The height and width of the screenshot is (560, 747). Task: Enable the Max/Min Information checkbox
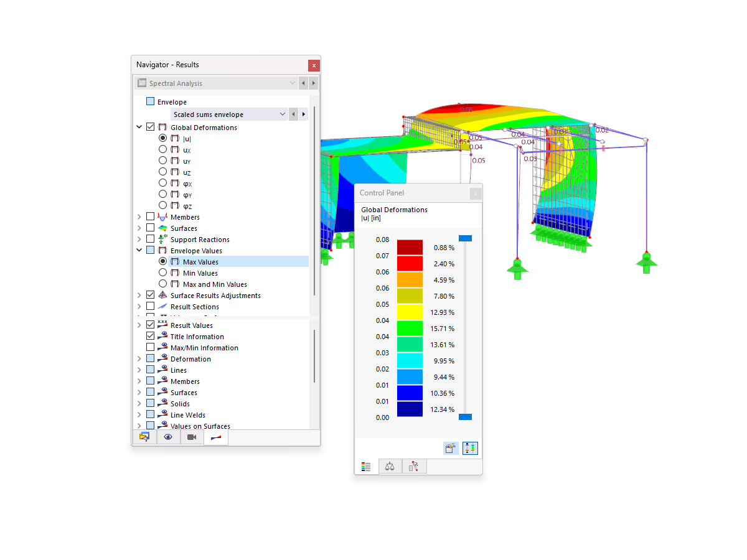[150, 347]
